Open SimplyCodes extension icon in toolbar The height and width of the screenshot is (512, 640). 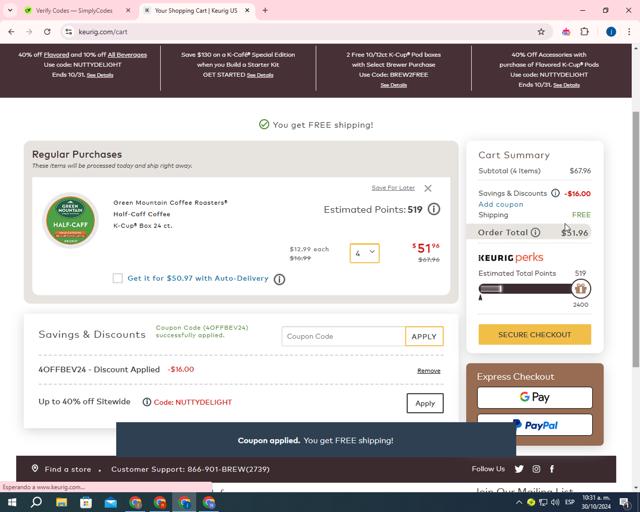tap(566, 32)
